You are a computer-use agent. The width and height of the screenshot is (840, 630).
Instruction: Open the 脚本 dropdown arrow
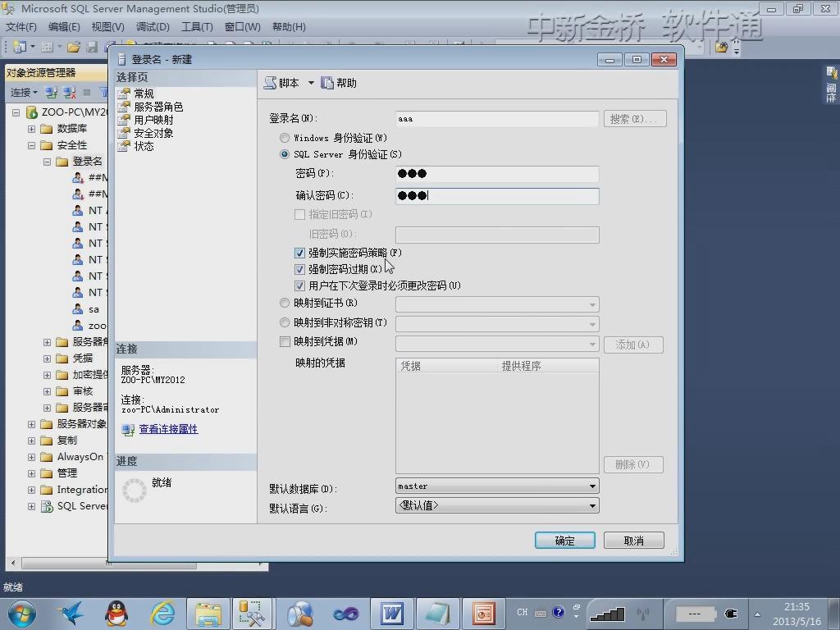311,83
